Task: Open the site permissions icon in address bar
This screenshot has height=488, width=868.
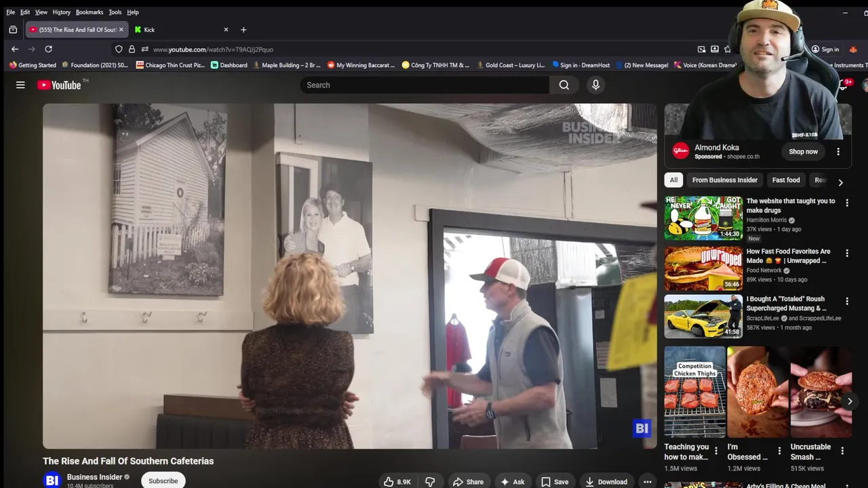Action: 144,49
